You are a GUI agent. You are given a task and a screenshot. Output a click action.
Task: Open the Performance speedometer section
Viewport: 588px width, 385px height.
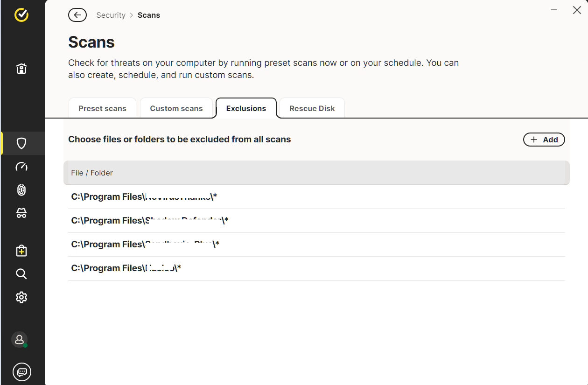click(21, 167)
